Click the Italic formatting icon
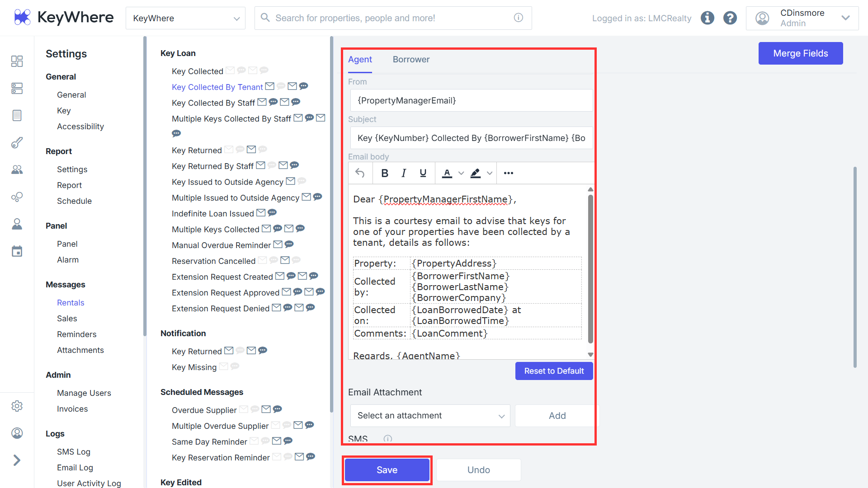The image size is (868, 488). pos(404,173)
